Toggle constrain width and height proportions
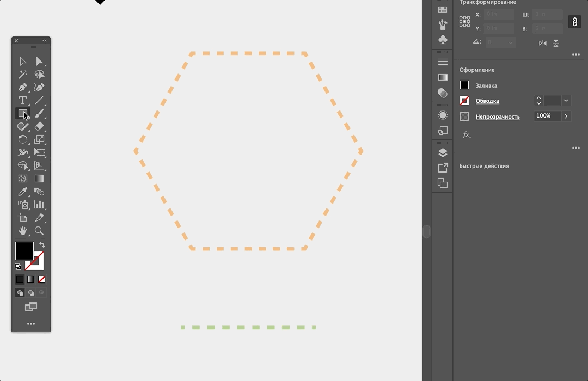Image resolution: width=588 pixels, height=381 pixels. (574, 22)
